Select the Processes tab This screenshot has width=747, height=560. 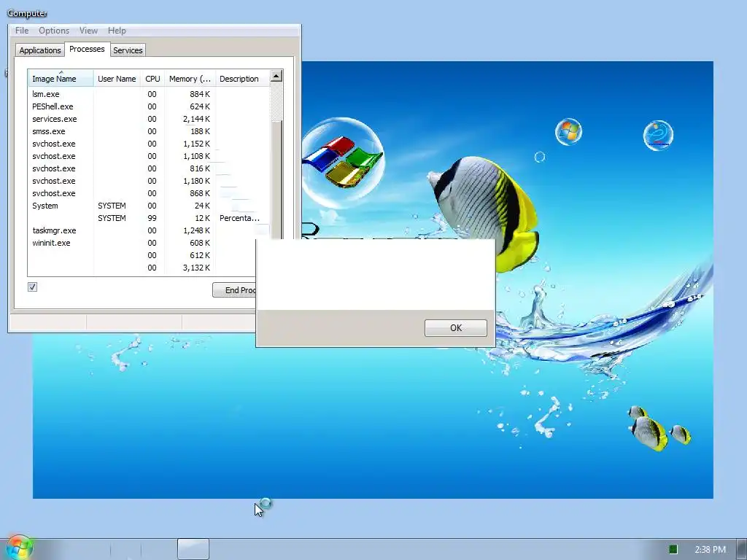pyautogui.click(x=87, y=49)
